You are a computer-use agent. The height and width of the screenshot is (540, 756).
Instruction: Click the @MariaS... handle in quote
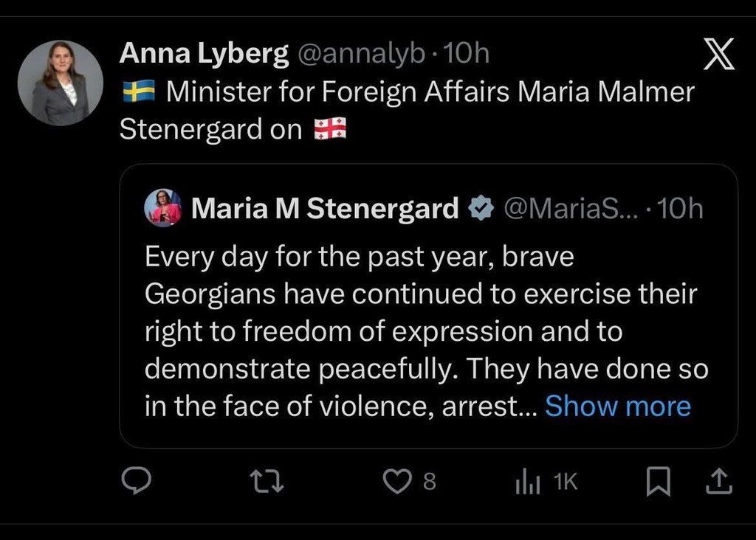tap(567, 210)
